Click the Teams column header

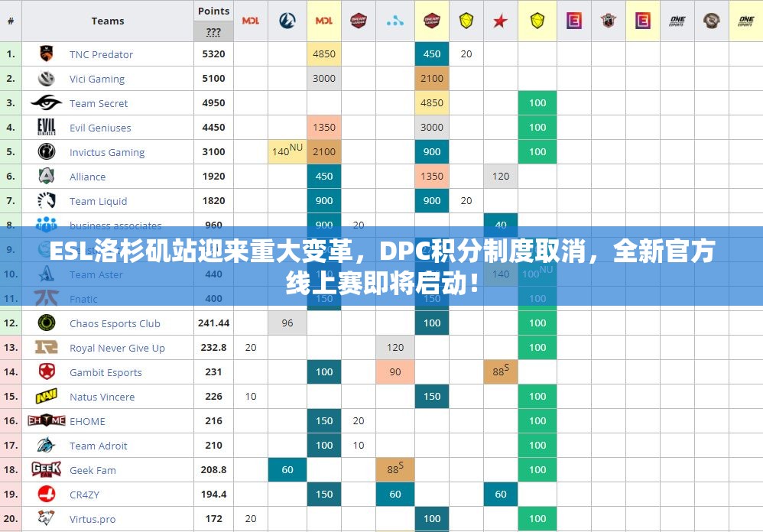pyautogui.click(x=107, y=21)
